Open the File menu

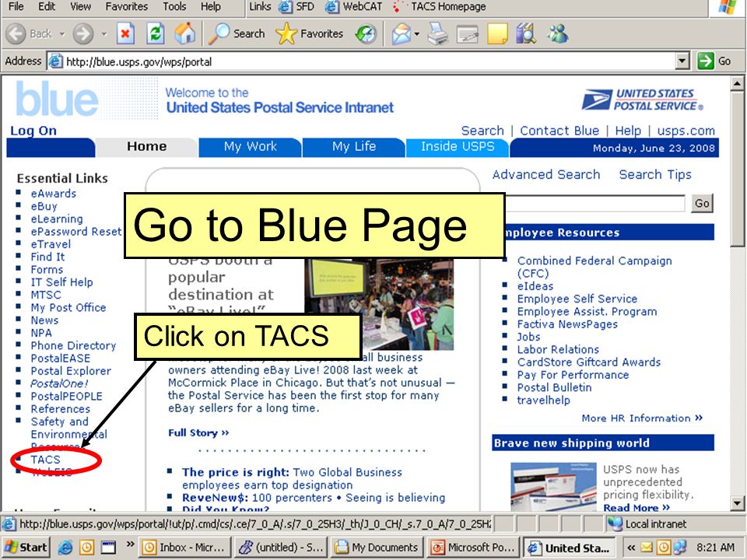[x=16, y=7]
